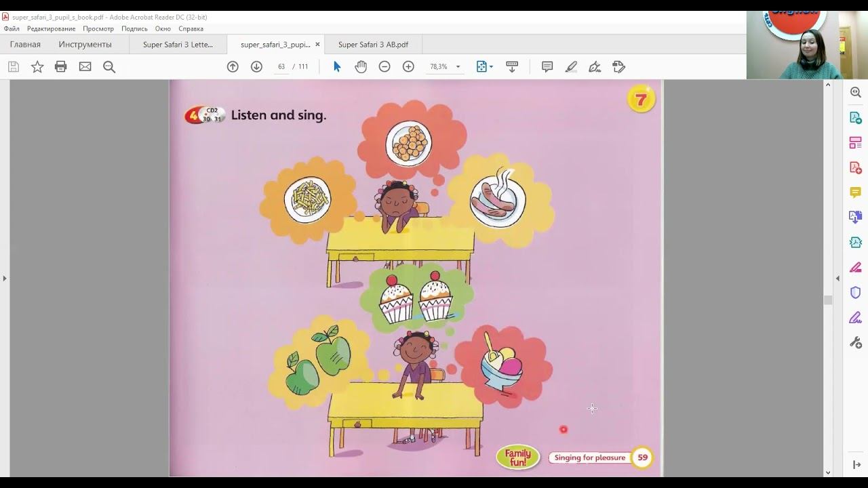The image size is (868, 488).
Task: Select the super_safari_3_pupi... document tab
Action: click(x=275, y=45)
